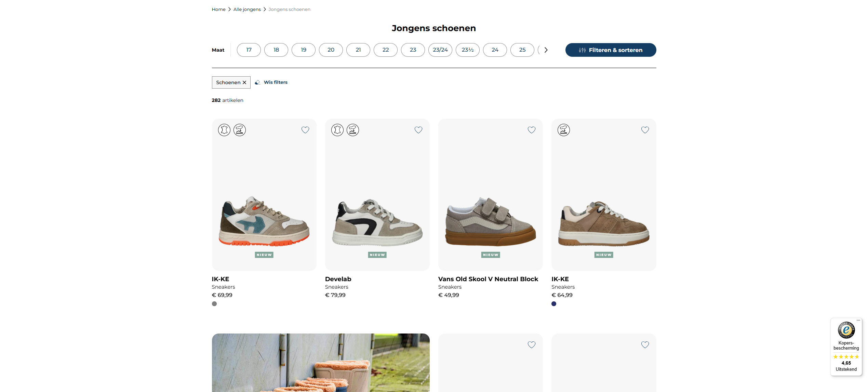Image resolution: width=868 pixels, height=392 pixels.
Task: Click Wis filters to clear filters
Action: click(276, 82)
